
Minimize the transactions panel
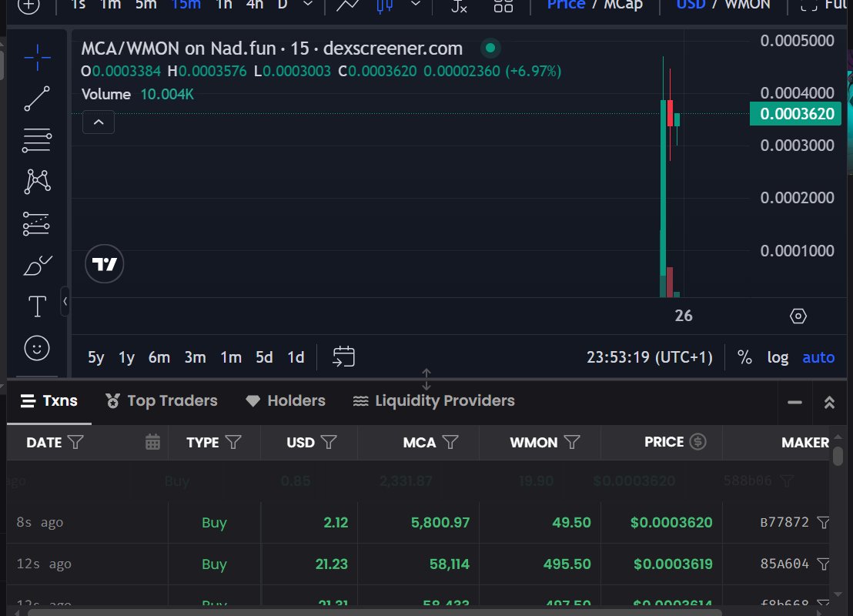[x=794, y=403]
